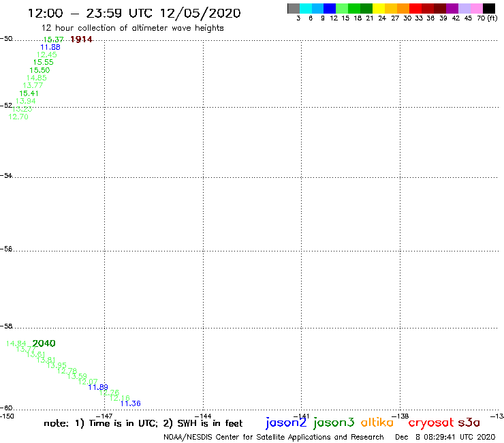Screen dimensions: 504x443
Task: Click the wave height value 12.45
Action: 46,55
